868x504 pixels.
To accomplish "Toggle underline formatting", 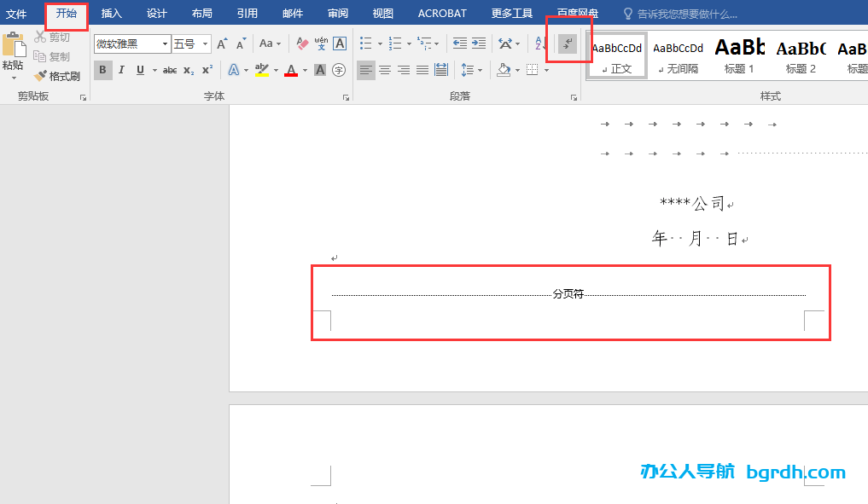I will (138, 70).
